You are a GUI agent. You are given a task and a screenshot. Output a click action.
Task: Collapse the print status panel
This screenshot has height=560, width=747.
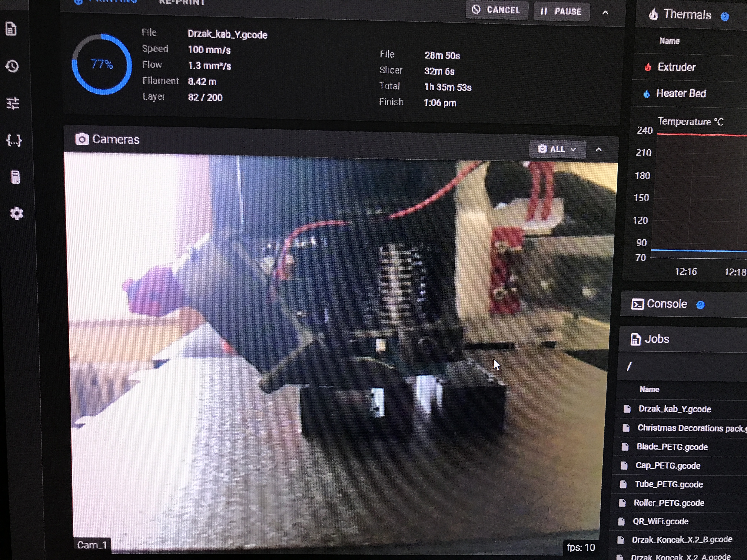coord(605,13)
